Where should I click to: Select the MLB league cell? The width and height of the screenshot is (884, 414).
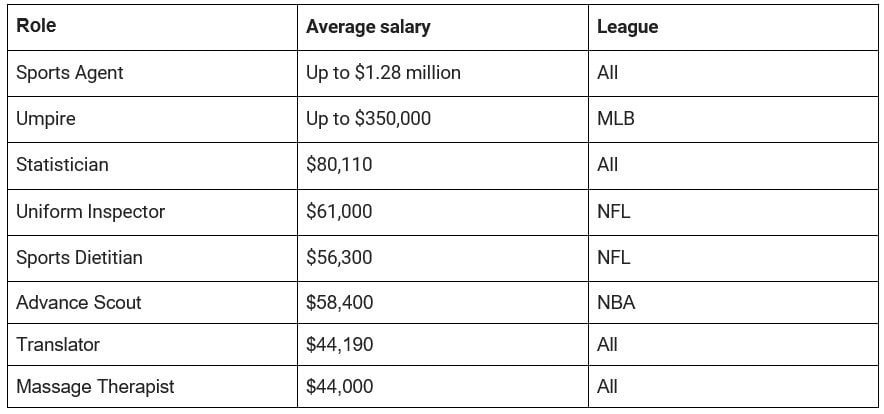coord(615,119)
